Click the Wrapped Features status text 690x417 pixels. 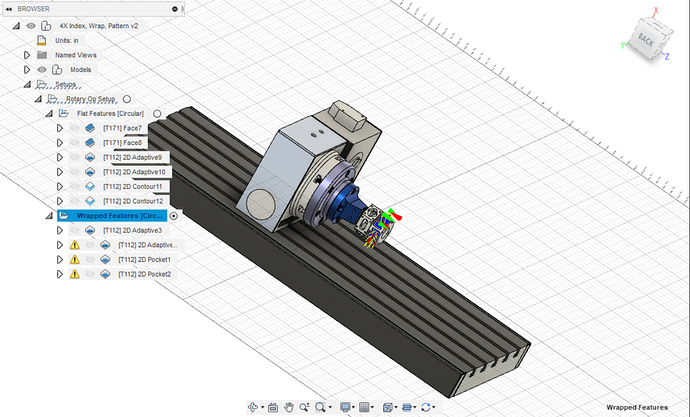[x=637, y=407]
